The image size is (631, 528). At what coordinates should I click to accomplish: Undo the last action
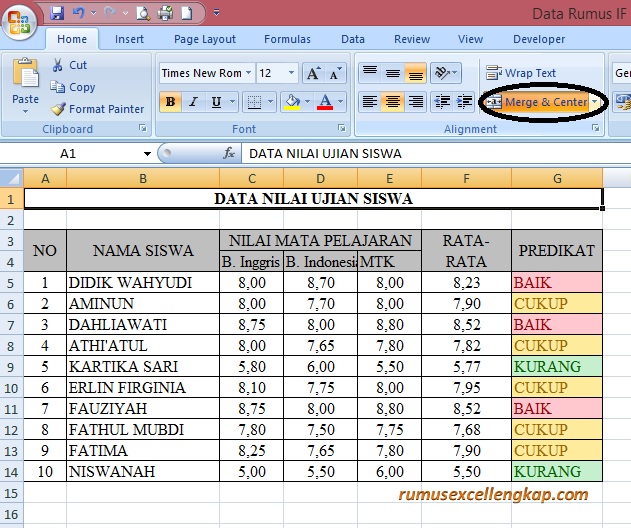pos(79,13)
